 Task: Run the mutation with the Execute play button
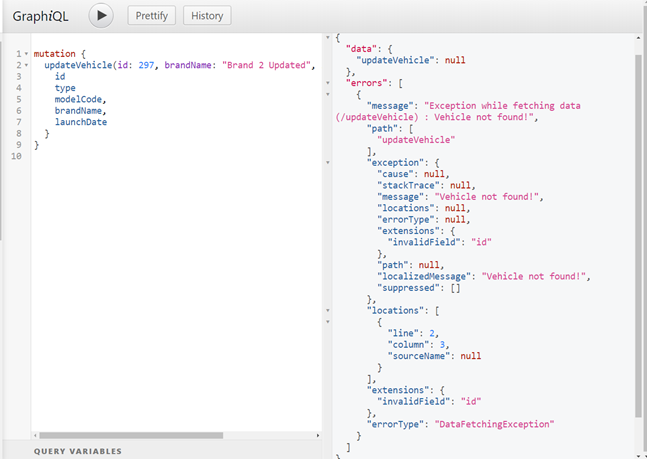[x=101, y=16]
